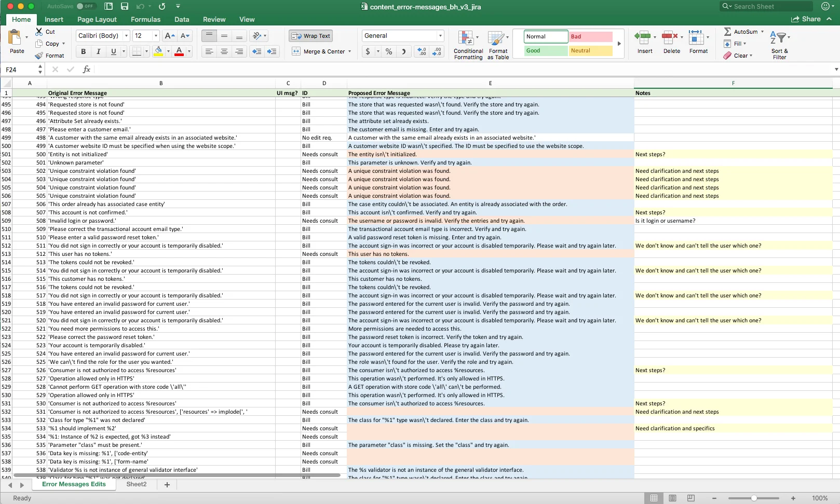Click the Copy icon
The width and height of the screenshot is (840, 504).
coord(39,44)
